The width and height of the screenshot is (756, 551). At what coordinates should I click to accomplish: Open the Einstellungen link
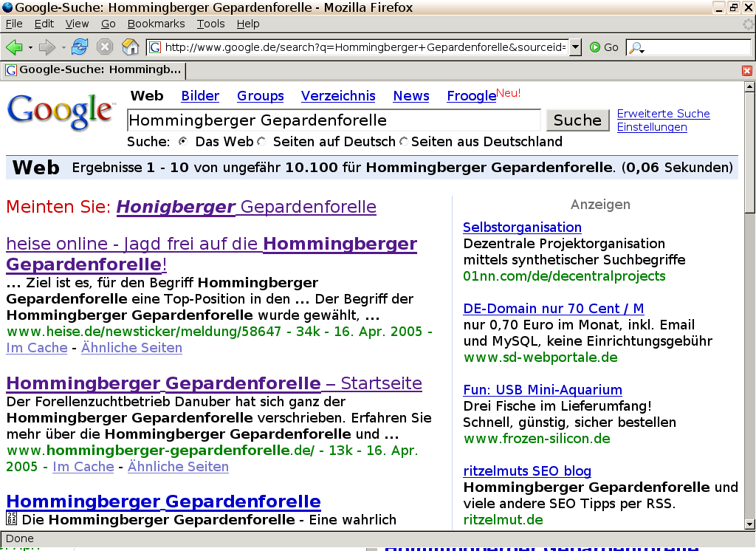coord(652,127)
